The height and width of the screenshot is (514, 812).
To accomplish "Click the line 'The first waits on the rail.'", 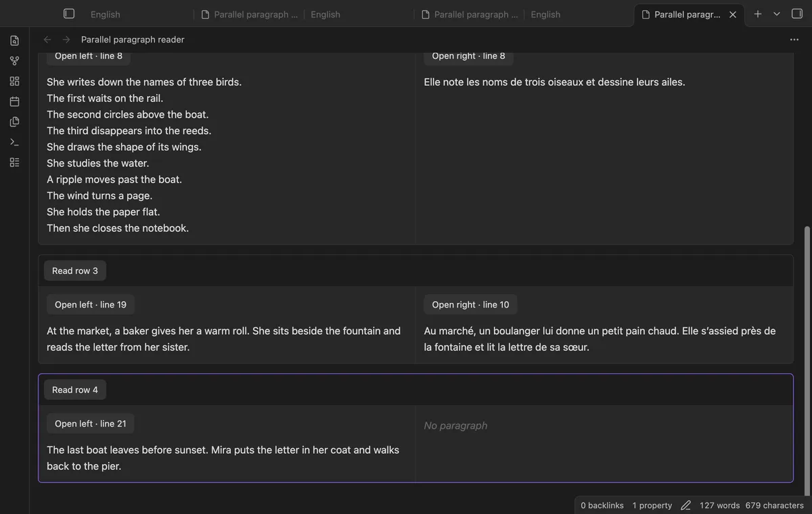I will click(x=105, y=98).
